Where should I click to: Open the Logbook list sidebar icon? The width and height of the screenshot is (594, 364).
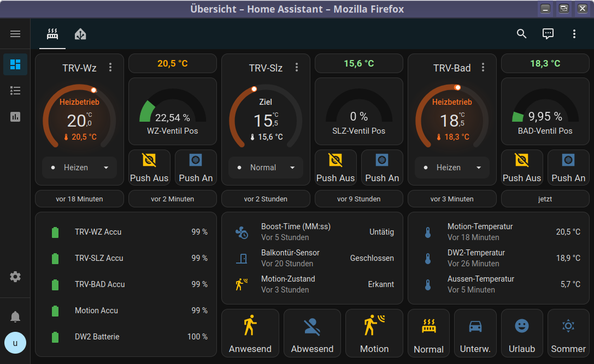coord(15,91)
